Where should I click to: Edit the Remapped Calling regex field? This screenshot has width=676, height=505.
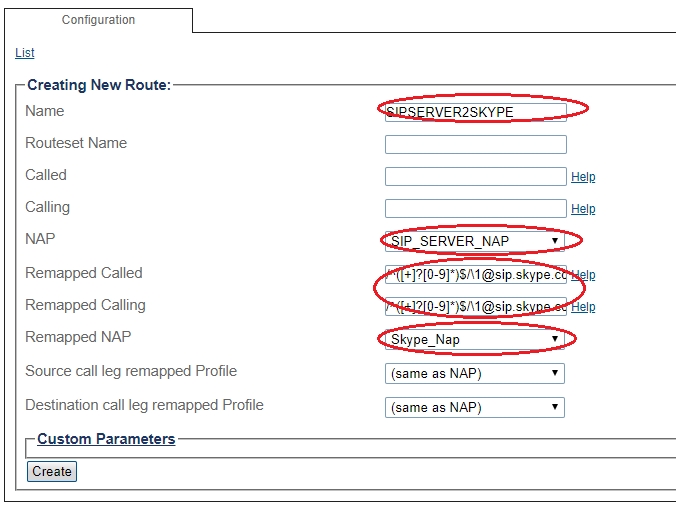[475, 306]
